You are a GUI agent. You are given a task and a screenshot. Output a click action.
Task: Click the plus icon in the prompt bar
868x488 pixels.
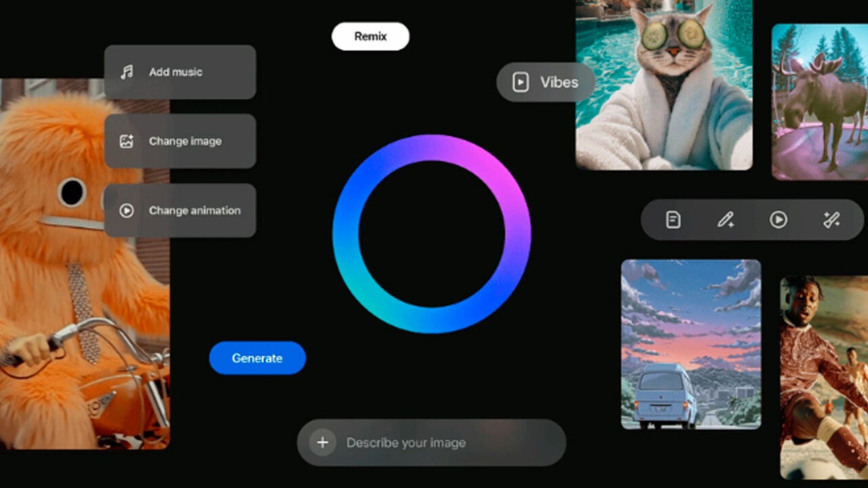click(x=323, y=443)
